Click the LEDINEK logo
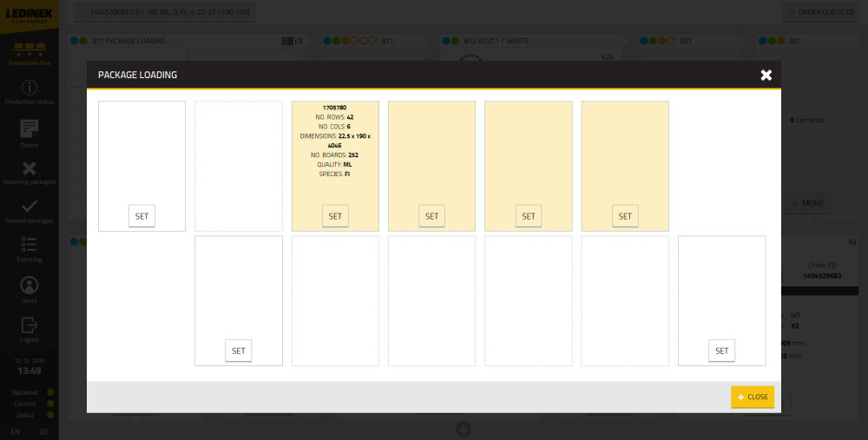 [30, 14]
